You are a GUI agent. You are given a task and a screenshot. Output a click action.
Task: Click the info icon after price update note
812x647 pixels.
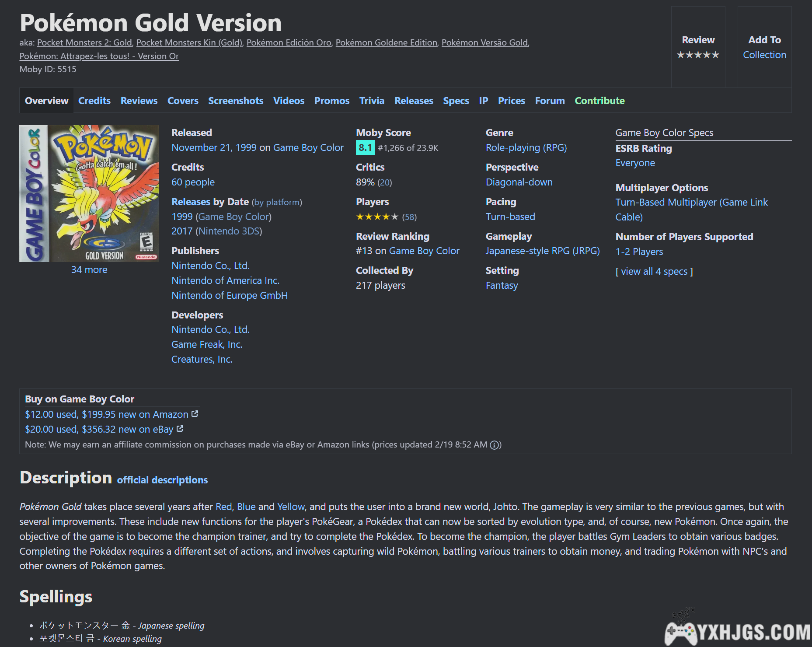(495, 445)
